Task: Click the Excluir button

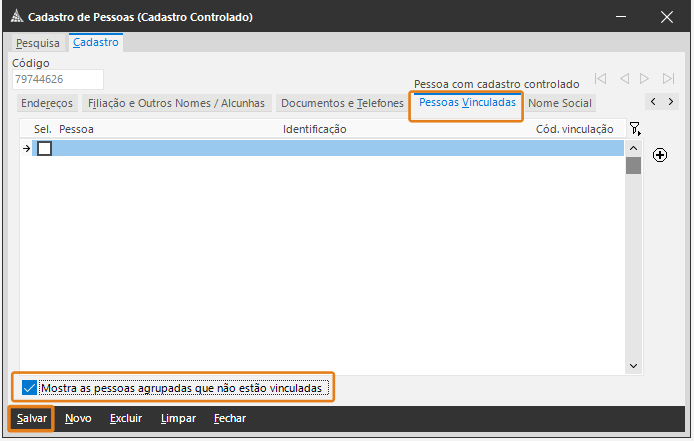Action: click(126, 418)
